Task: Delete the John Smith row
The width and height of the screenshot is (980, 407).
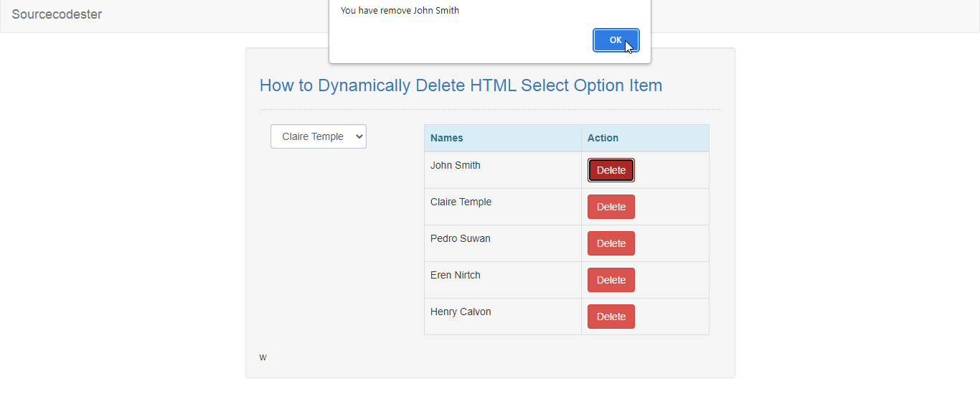Action: point(611,170)
